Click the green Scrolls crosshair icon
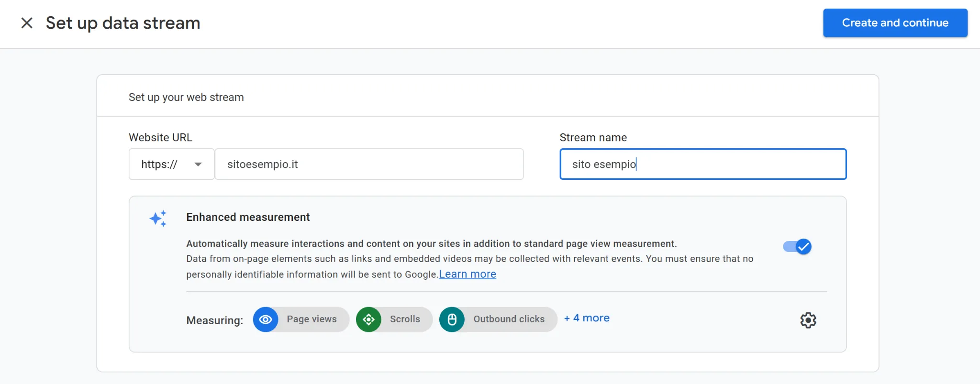This screenshot has width=980, height=384. [x=368, y=319]
